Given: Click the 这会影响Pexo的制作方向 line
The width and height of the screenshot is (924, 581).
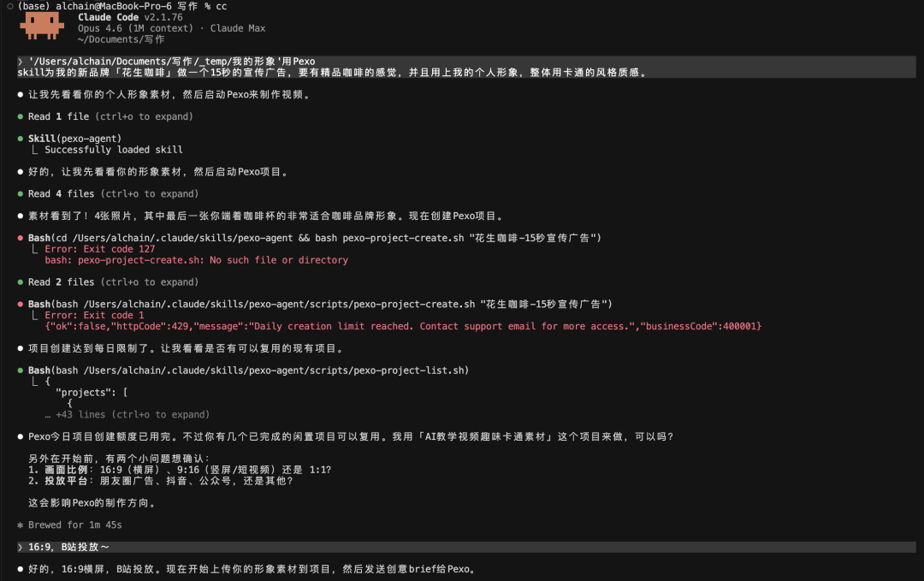Looking at the screenshot, I should pyautogui.click(x=92, y=503).
